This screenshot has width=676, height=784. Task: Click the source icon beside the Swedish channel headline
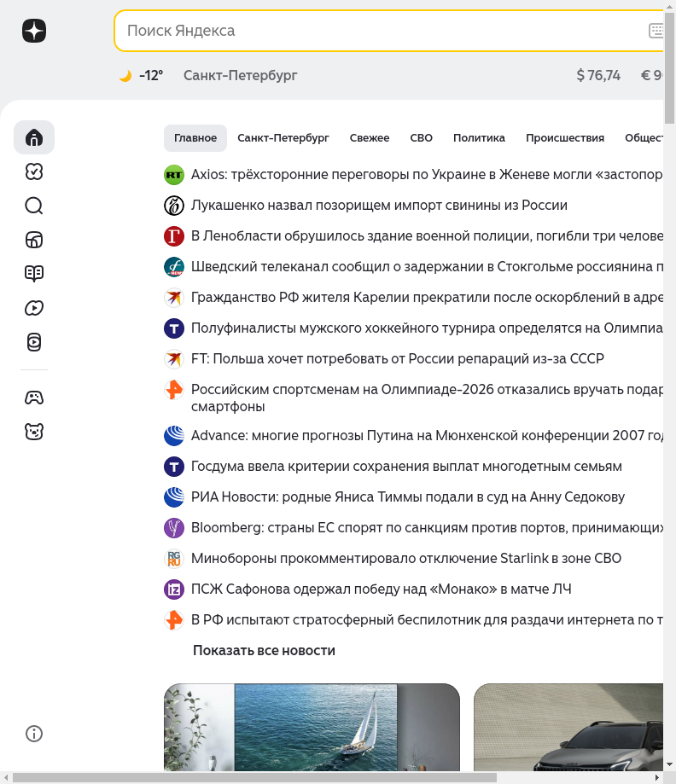[174, 267]
